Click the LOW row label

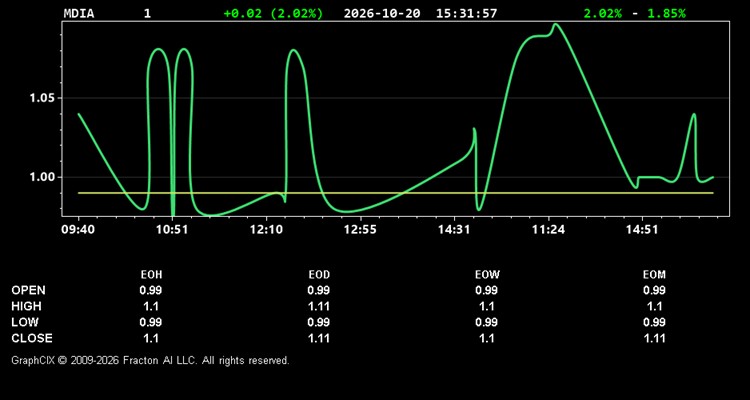point(25,322)
